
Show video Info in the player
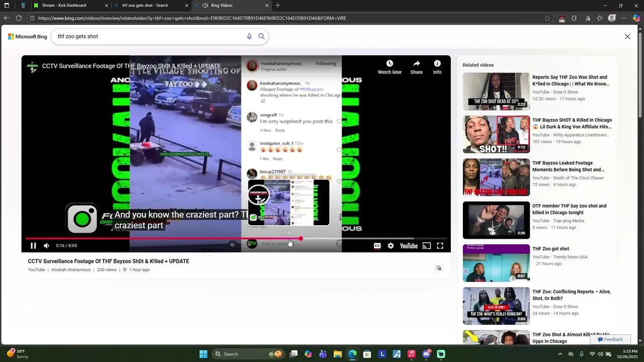[437, 67]
